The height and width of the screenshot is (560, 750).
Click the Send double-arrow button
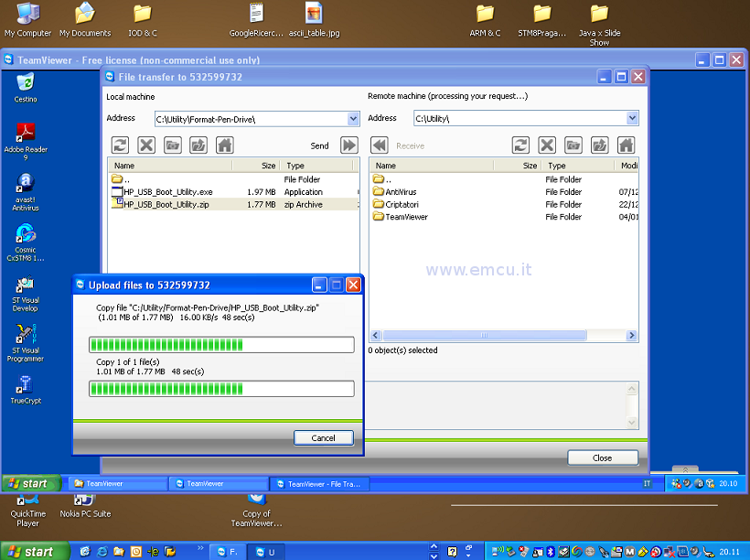pyautogui.click(x=349, y=145)
